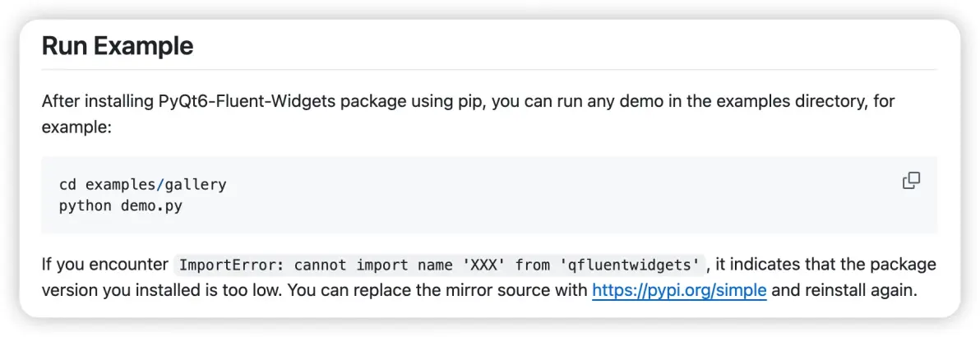980x337 pixels.
Task: Click the word 'python' in the code block
Action: coord(86,205)
